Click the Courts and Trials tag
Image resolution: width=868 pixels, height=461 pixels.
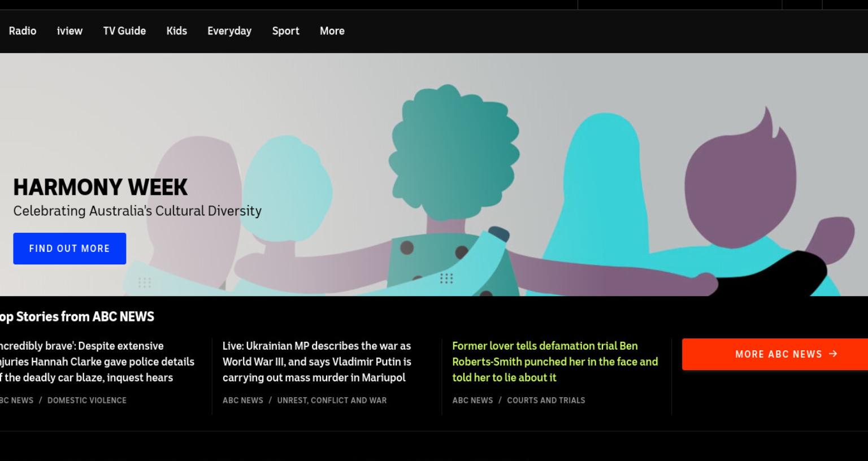coord(546,401)
